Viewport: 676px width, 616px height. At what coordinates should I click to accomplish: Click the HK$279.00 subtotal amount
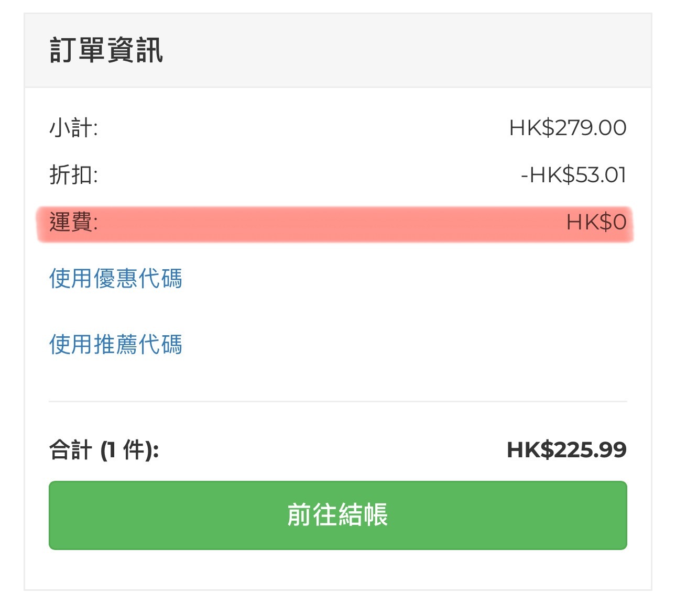click(568, 128)
